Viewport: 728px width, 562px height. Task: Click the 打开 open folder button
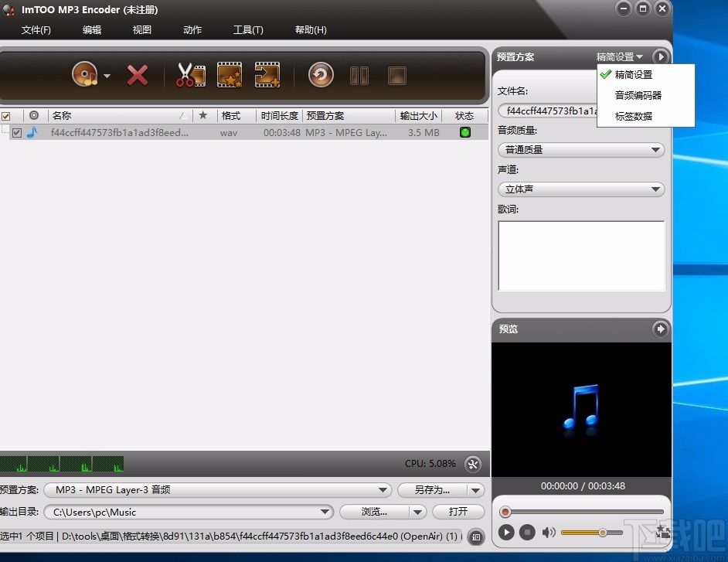pos(459,512)
